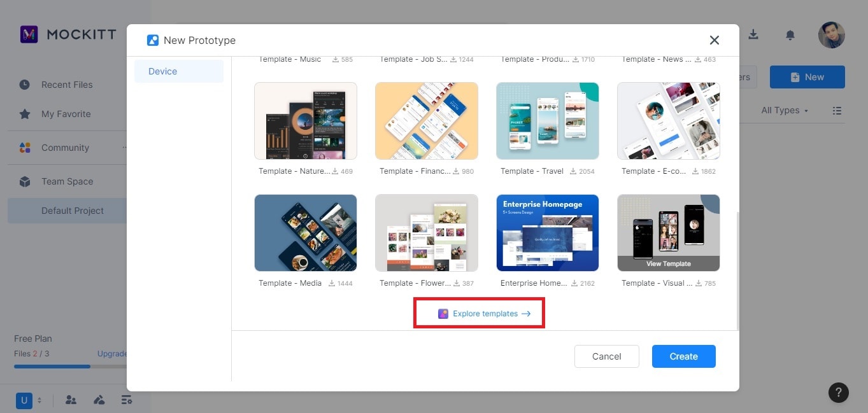Select the Template - Media thumbnail
The image size is (868, 413).
pos(306,233)
